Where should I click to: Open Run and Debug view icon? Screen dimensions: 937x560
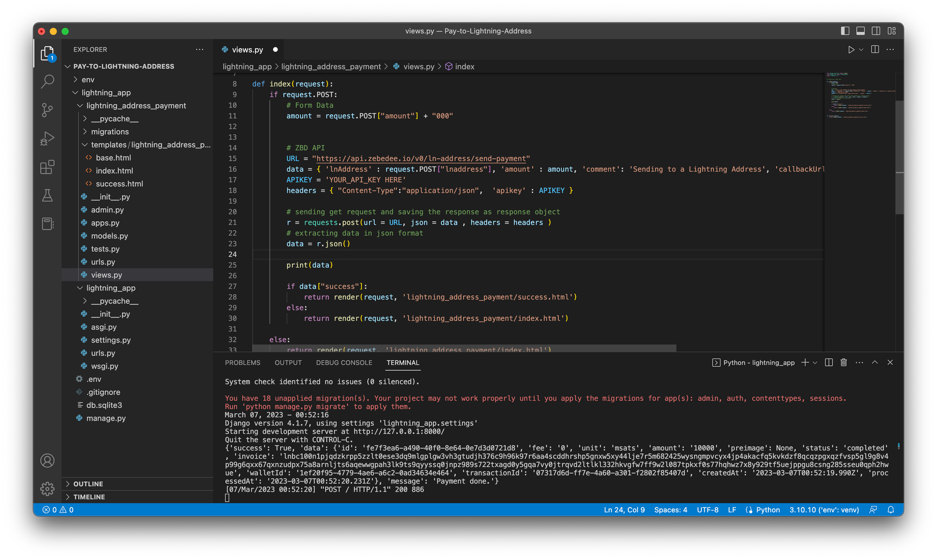point(47,139)
